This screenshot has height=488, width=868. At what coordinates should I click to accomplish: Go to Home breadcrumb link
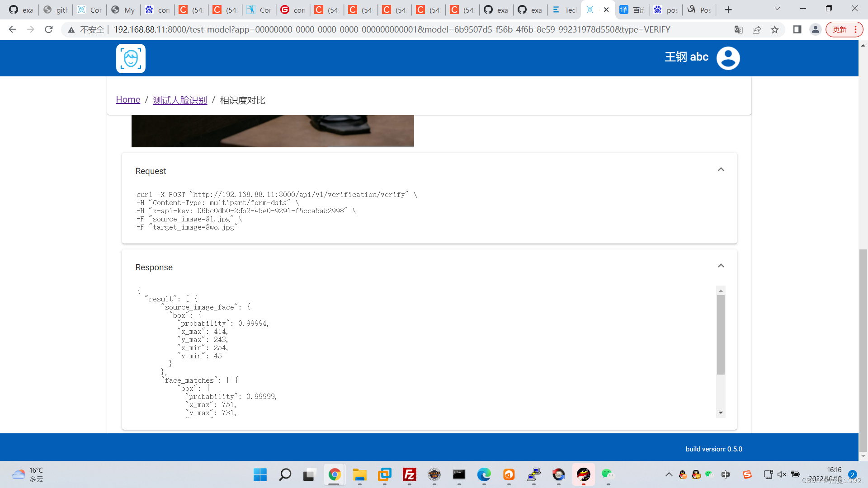pyautogui.click(x=128, y=100)
